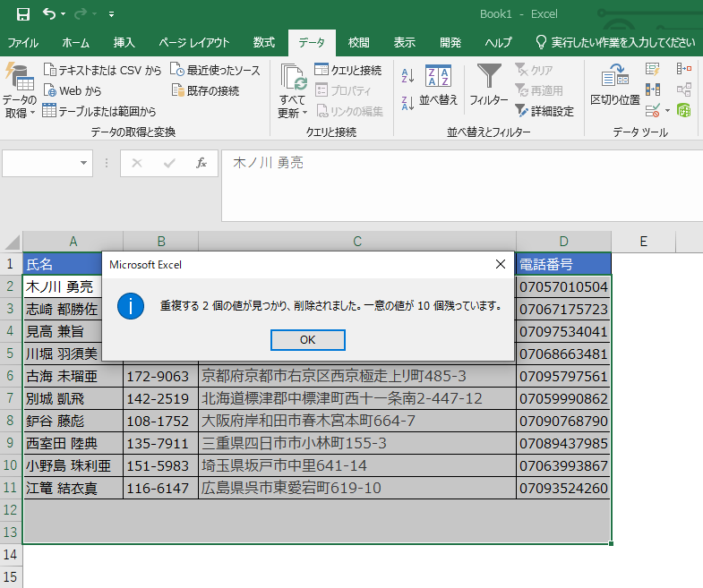This screenshot has height=588, width=703.
Task: Click the 電話番号 header cell
Action: click(563, 264)
